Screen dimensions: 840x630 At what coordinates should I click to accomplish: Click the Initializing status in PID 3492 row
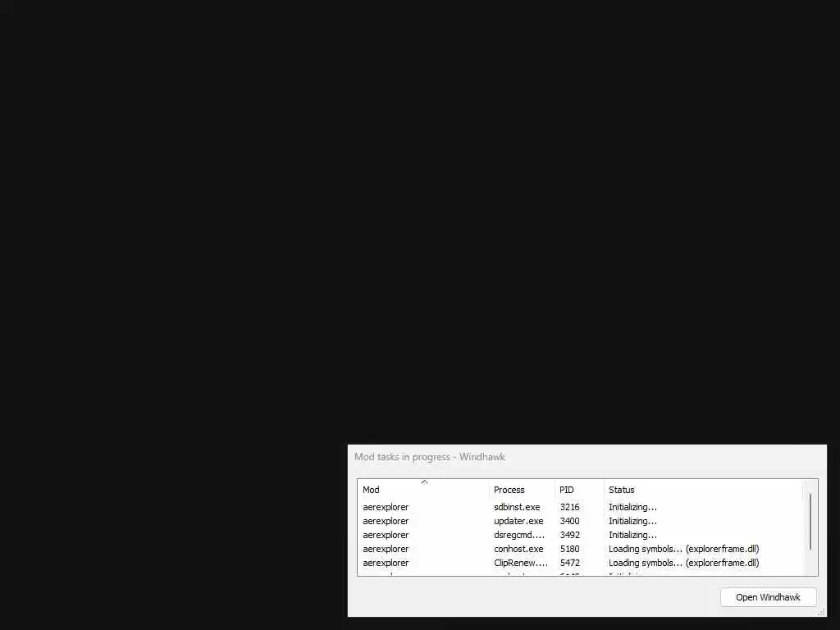coord(632,535)
